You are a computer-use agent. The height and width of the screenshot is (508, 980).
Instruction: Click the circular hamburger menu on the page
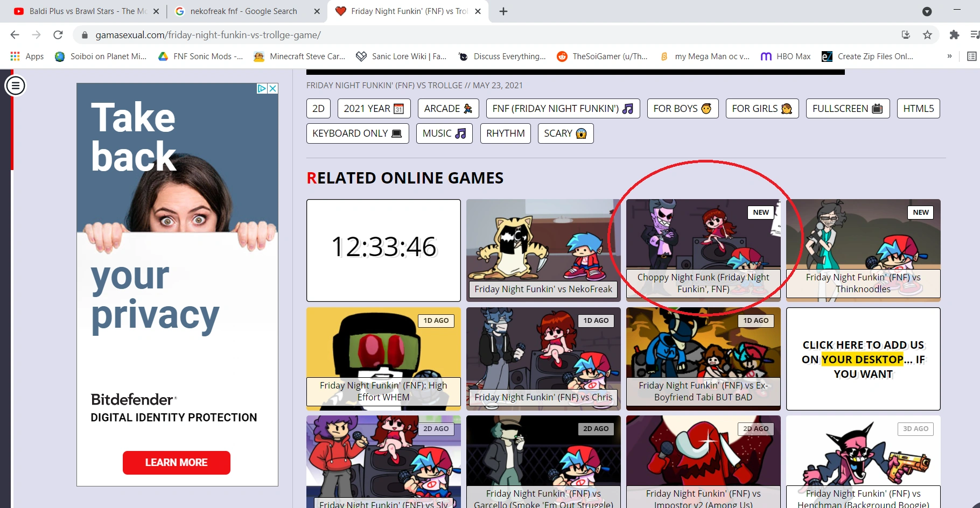[x=15, y=85]
